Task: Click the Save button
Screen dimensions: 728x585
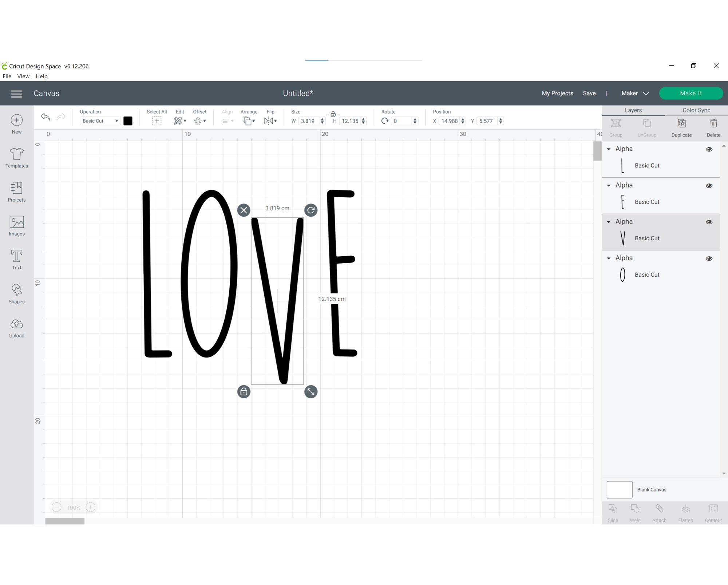Action: pyautogui.click(x=589, y=94)
